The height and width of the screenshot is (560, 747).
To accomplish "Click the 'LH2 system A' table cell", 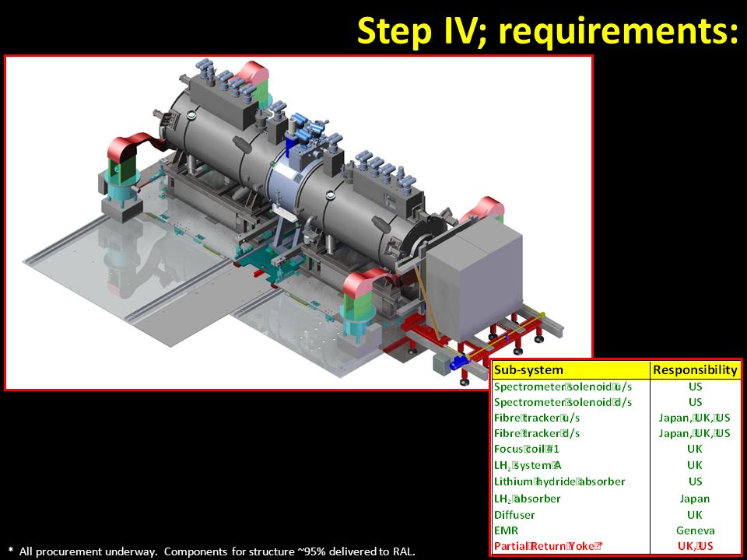I will 528,466.
